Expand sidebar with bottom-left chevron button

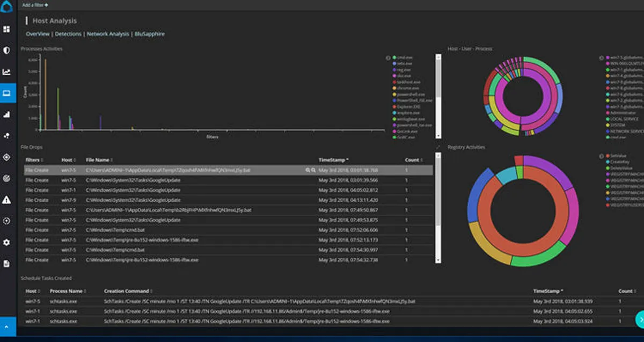[x=7, y=326]
